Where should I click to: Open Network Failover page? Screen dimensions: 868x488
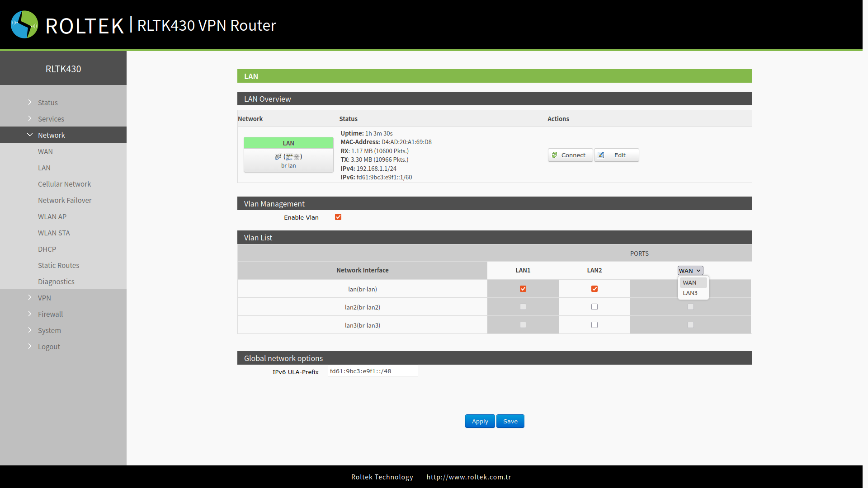[x=65, y=200]
